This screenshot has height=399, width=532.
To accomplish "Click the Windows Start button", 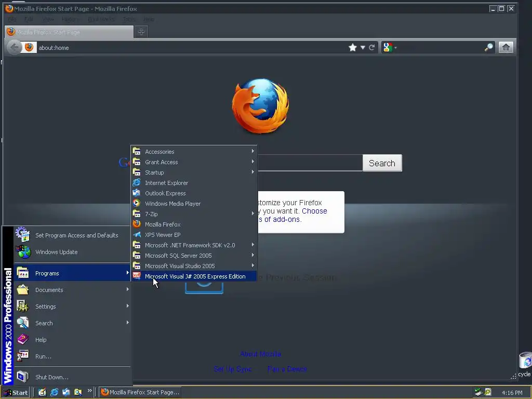I will point(16,393).
